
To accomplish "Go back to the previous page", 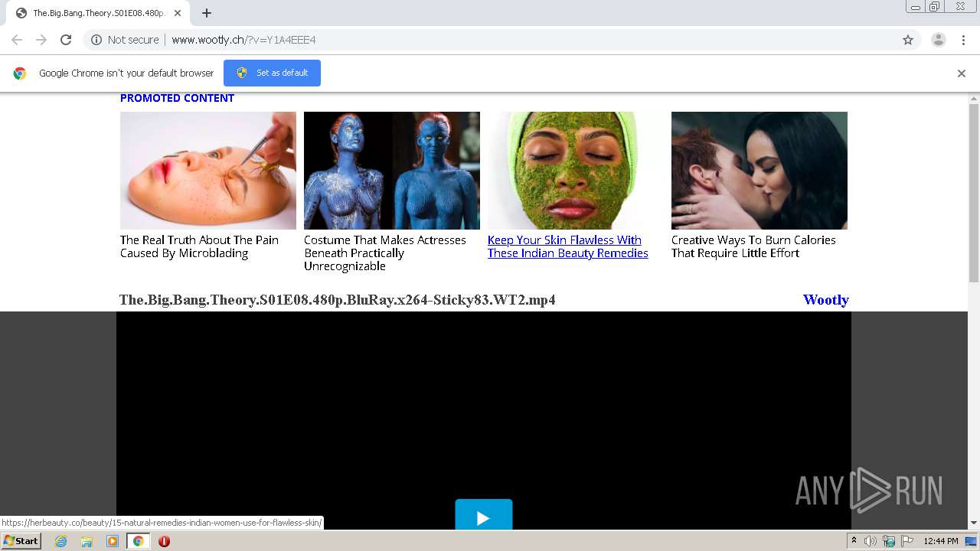I will tap(17, 40).
